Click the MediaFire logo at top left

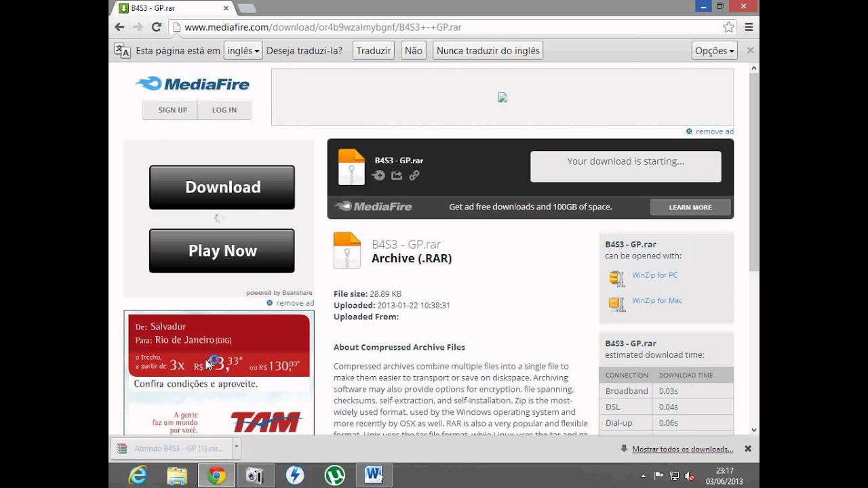193,84
